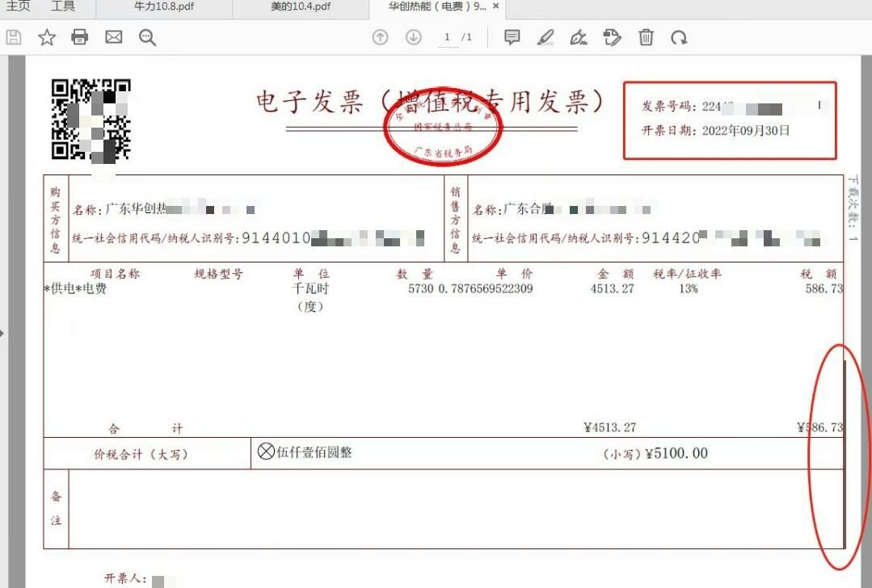
Task: Delete with the trash can icon
Action: tap(646, 37)
